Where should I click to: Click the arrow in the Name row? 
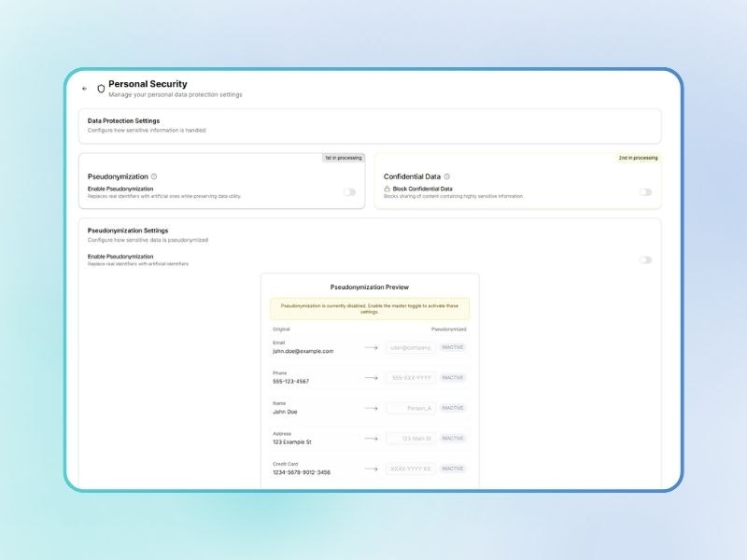[x=371, y=408]
